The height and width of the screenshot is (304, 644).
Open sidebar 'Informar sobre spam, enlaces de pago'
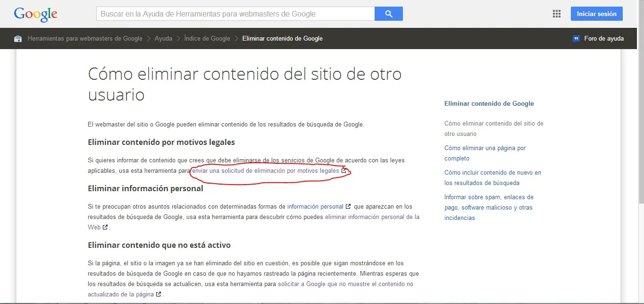click(489, 207)
